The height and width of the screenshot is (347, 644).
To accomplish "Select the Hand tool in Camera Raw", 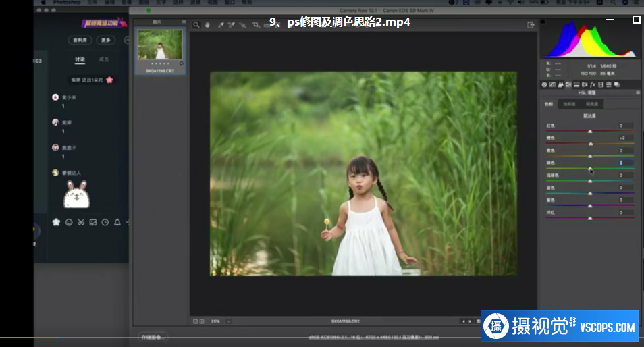I will pyautogui.click(x=207, y=25).
